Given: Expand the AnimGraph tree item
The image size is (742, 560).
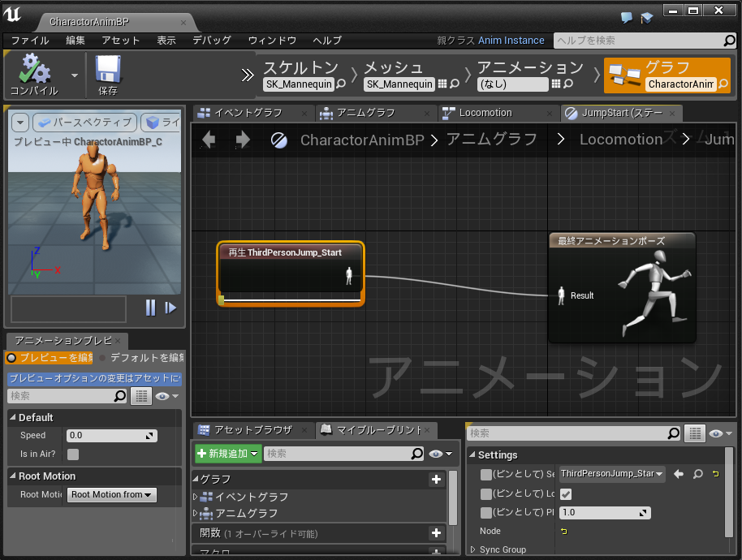Looking at the screenshot, I should click(195, 513).
